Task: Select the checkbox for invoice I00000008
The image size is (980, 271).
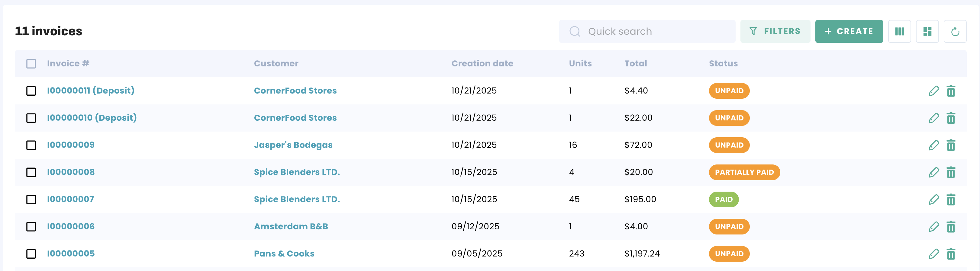Action: tap(31, 173)
